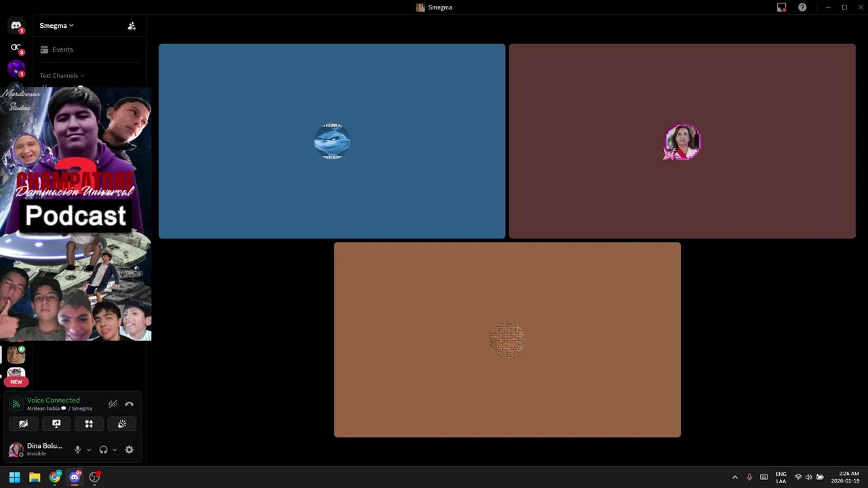Viewport: 868px width, 488px height.
Task: Close the Discord window
Action: coord(860,7)
